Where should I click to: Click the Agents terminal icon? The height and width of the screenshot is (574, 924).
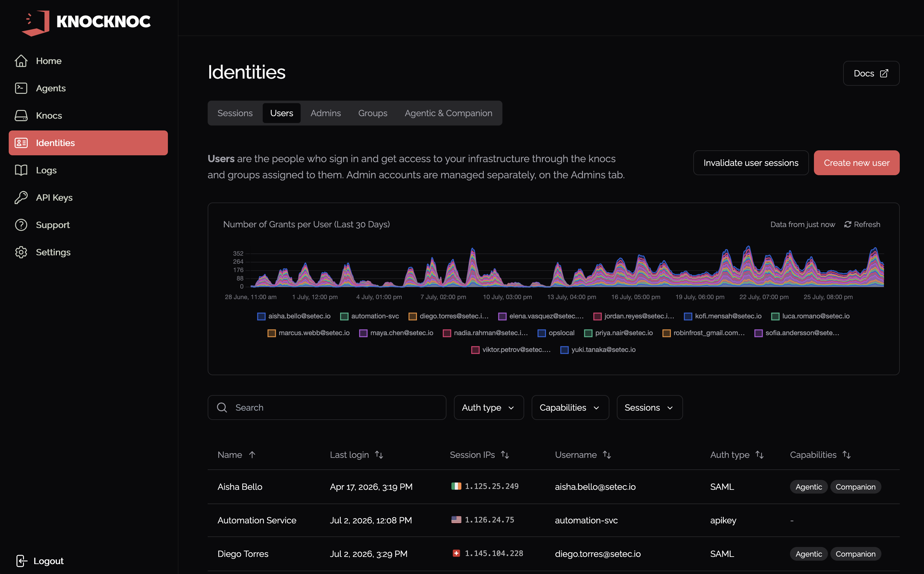21,88
